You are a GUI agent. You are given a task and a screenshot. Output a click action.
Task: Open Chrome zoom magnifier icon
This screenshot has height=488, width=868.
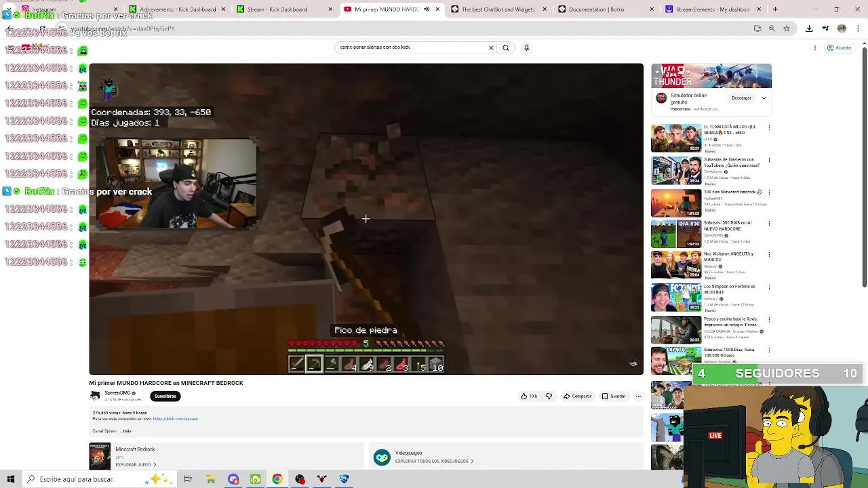pyautogui.click(x=772, y=28)
